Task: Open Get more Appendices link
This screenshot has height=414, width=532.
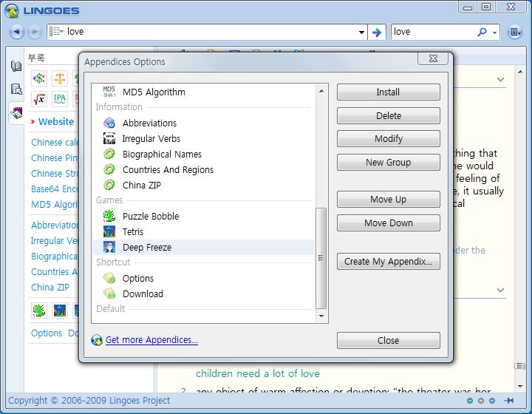Action: [x=151, y=339]
